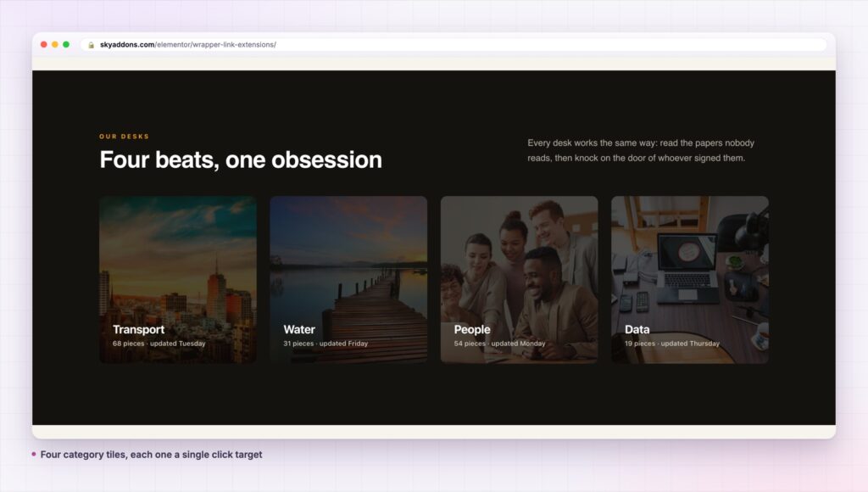Click the red close window dot

(44, 44)
